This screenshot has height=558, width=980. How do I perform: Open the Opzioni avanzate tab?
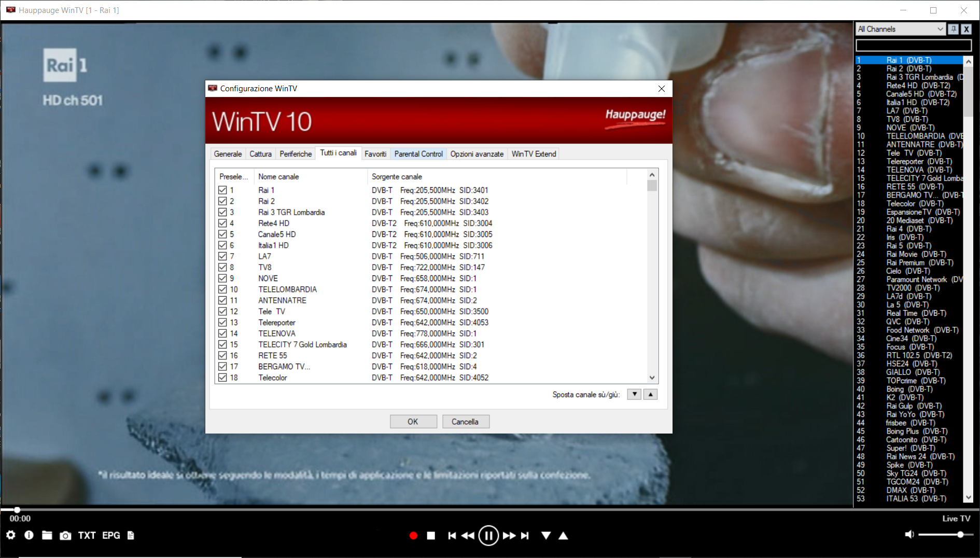(477, 154)
